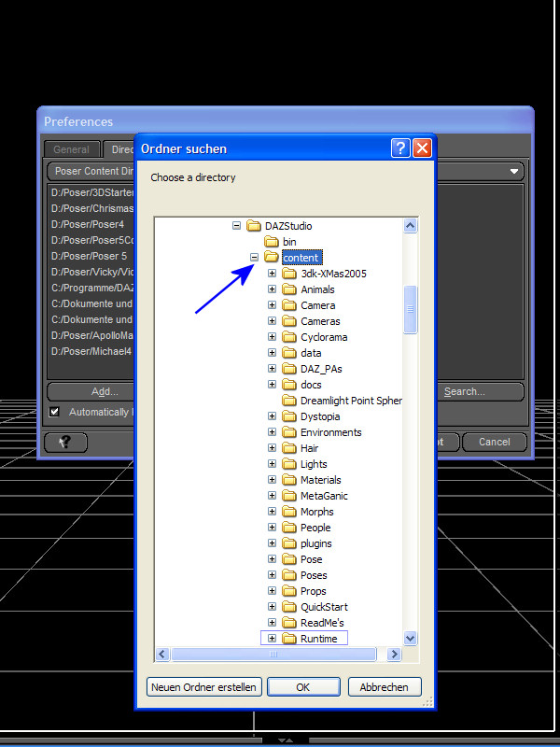Click the plugins folder icon
Viewport: 560px width, 747px height.
click(289, 543)
